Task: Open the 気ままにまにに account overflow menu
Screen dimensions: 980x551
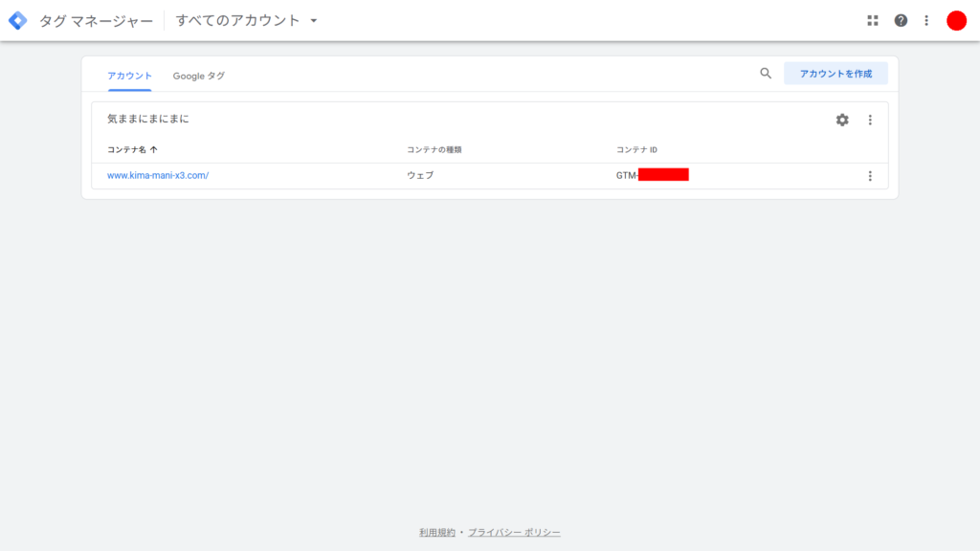Action: [x=870, y=120]
